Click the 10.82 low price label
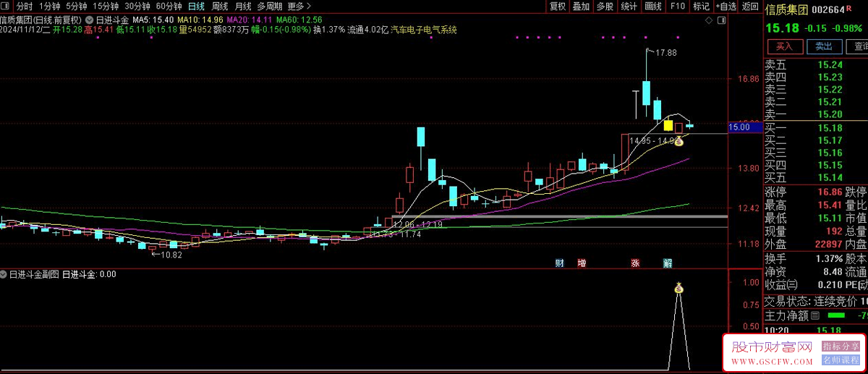The image size is (868, 374). [x=171, y=255]
